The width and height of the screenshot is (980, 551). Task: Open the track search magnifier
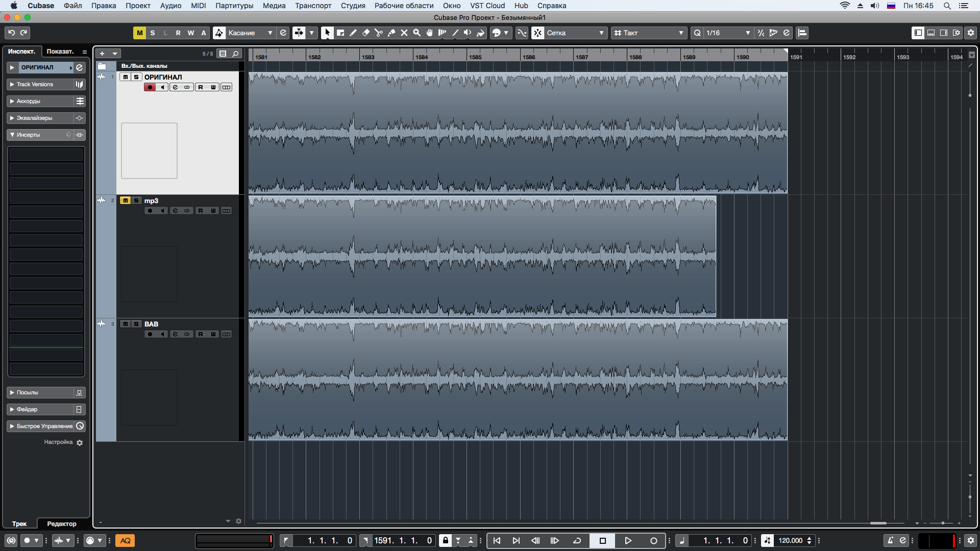coord(235,54)
